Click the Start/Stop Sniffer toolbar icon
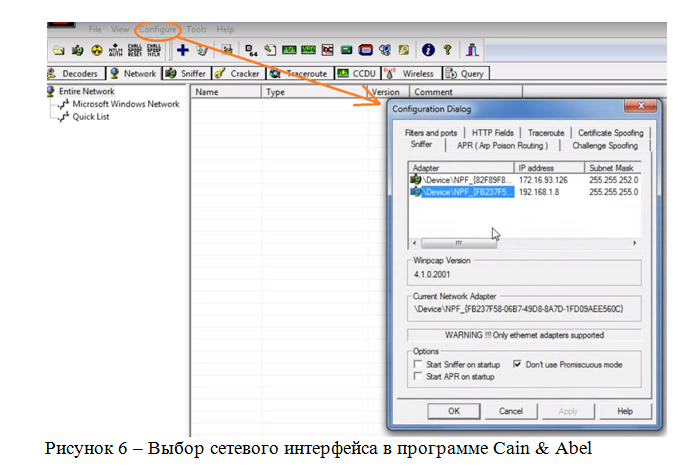 (78, 50)
